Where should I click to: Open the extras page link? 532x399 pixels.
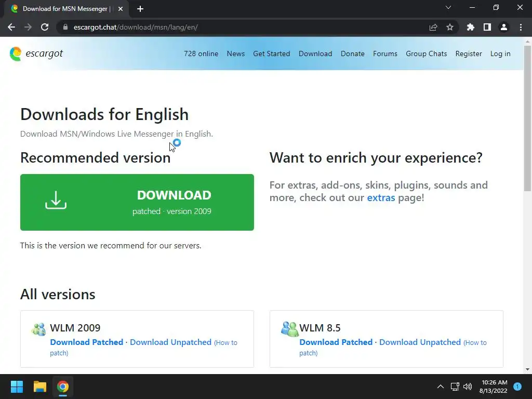381,197
